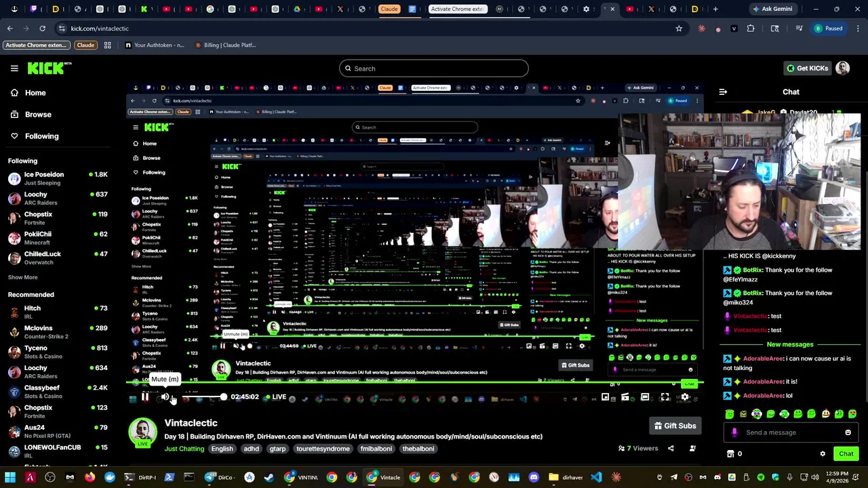Reload the page in Chrome

point(42,28)
